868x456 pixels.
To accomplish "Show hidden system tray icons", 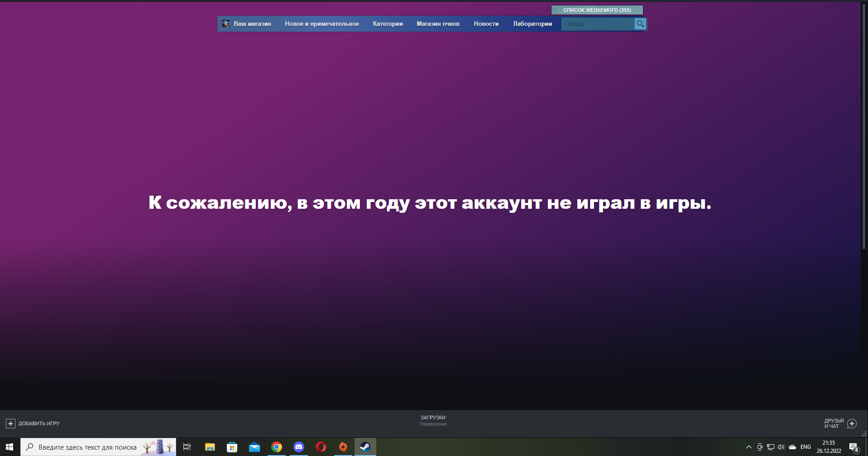I will coord(748,447).
